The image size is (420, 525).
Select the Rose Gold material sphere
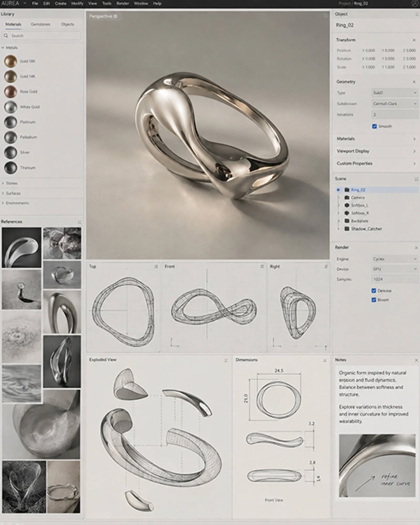click(10, 92)
